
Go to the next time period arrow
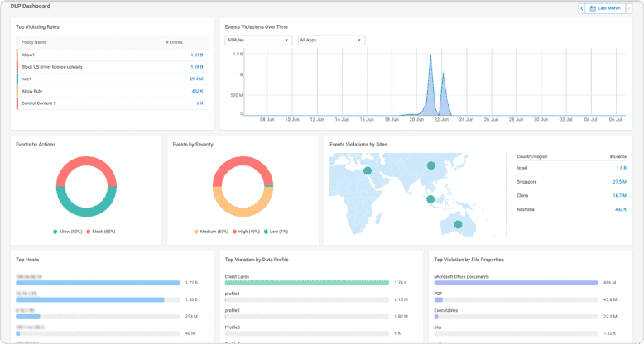tap(629, 8)
